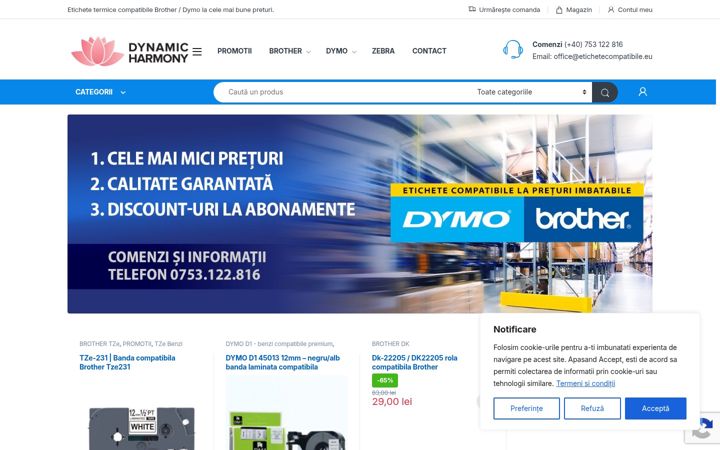Open the PROMOTII menu item
The width and height of the screenshot is (720, 450).
tap(235, 51)
